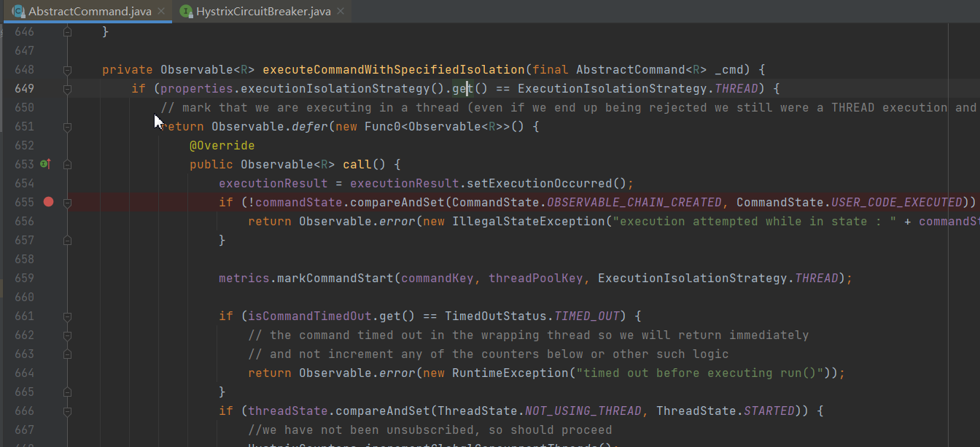Viewport: 980px width, 447px height.
Task: Collapse the Observable.defer lambda fold arrow on line 651
Action: pyautogui.click(x=67, y=126)
